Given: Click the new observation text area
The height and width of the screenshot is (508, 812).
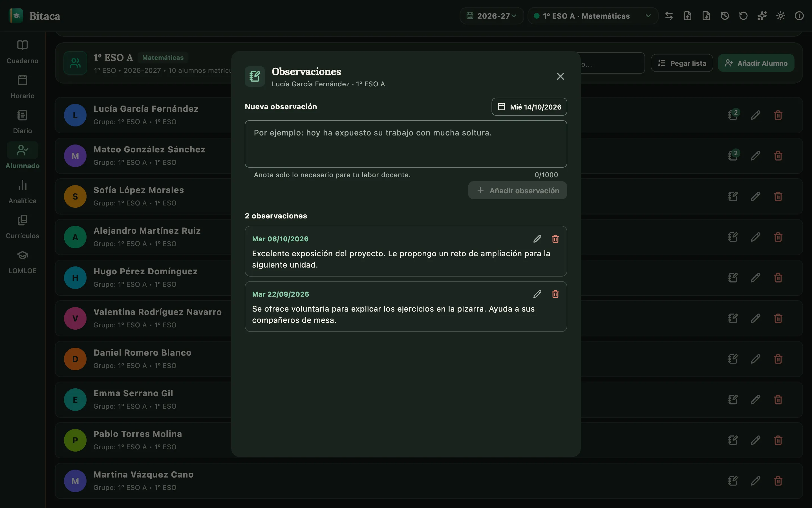Looking at the screenshot, I should tap(406, 144).
